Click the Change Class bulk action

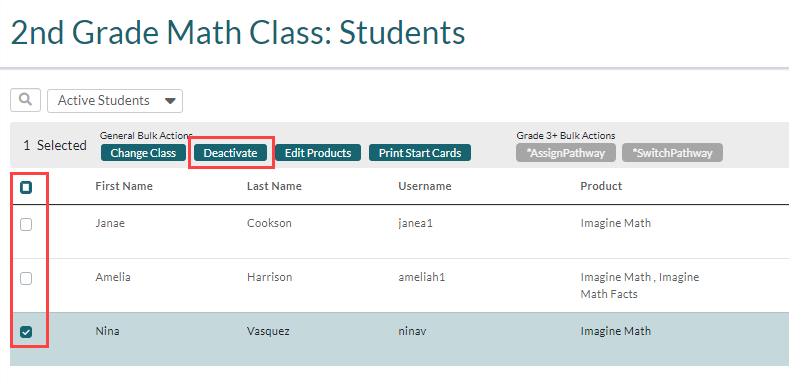click(143, 153)
